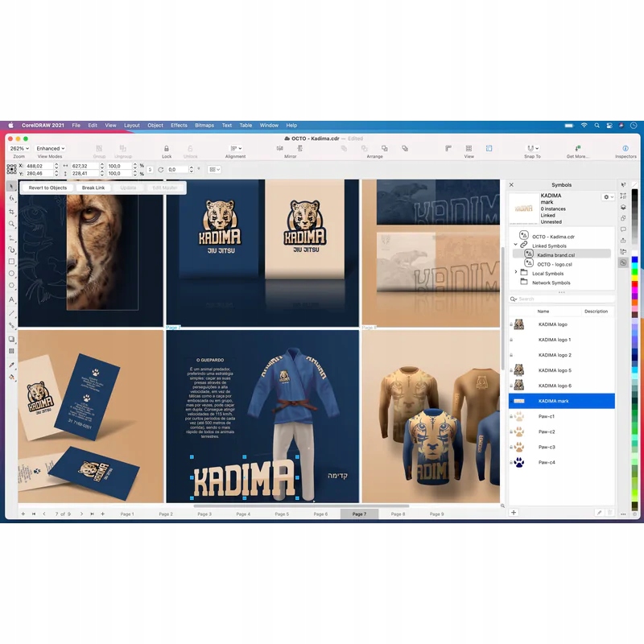
Task: Toggle the lock ratio button
Action: pos(150,169)
